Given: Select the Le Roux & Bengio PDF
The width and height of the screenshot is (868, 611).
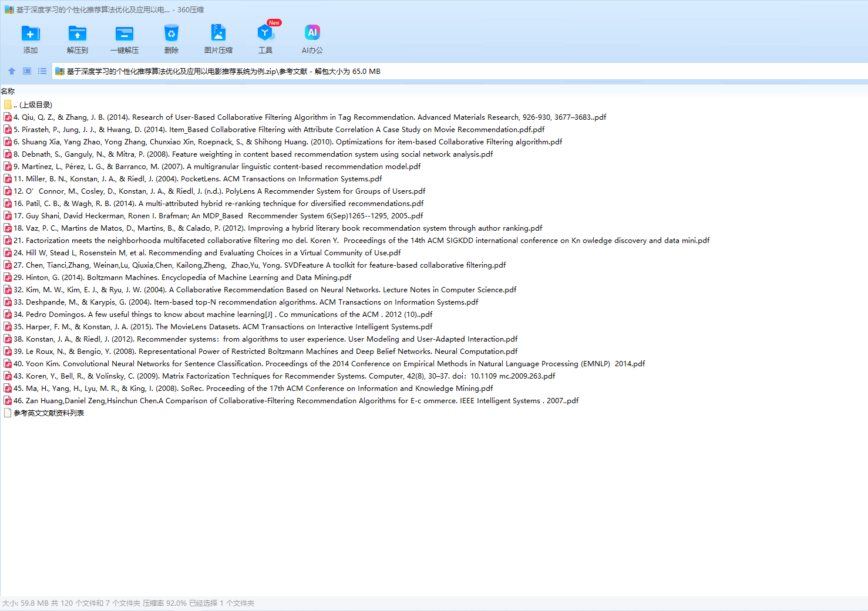Looking at the screenshot, I should [265, 352].
